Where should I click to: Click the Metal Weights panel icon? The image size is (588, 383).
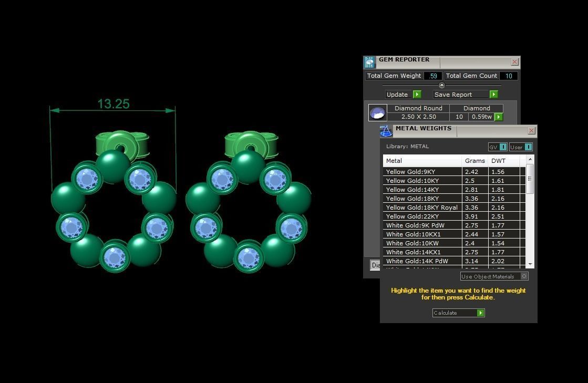coord(386,131)
